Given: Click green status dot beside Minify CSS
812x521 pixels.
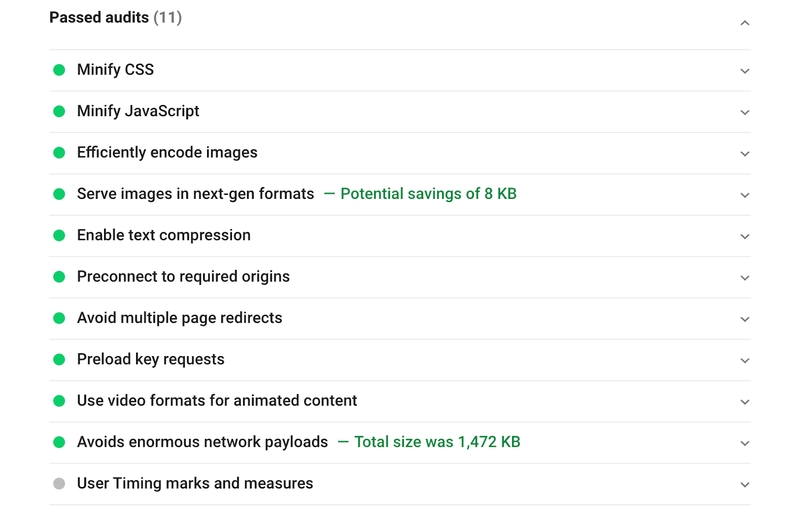Looking at the screenshot, I should [x=59, y=70].
